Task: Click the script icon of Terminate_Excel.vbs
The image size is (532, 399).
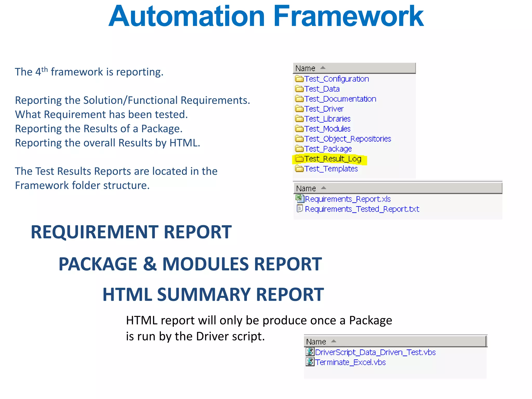Action: click(x=310, y=362)
